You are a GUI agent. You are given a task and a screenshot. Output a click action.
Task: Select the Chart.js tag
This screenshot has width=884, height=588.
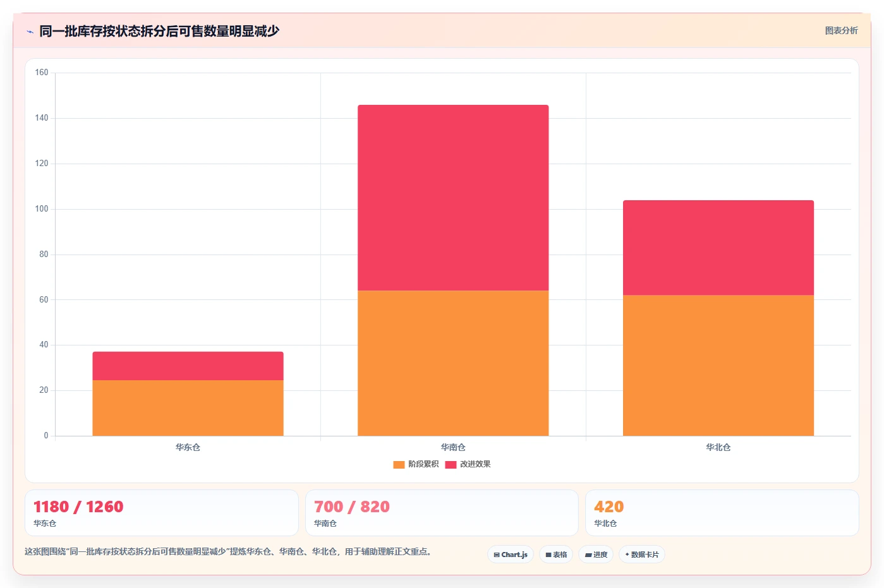point(511,555)
